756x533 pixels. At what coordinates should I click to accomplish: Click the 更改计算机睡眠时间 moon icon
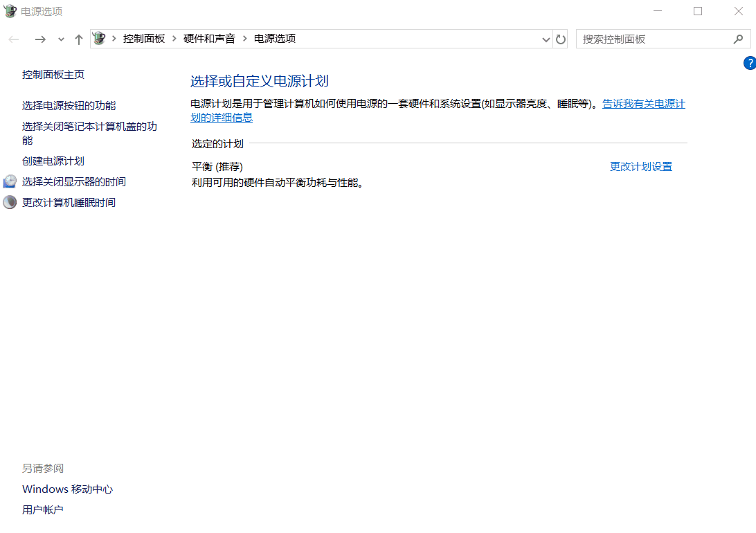click(10, 203)
